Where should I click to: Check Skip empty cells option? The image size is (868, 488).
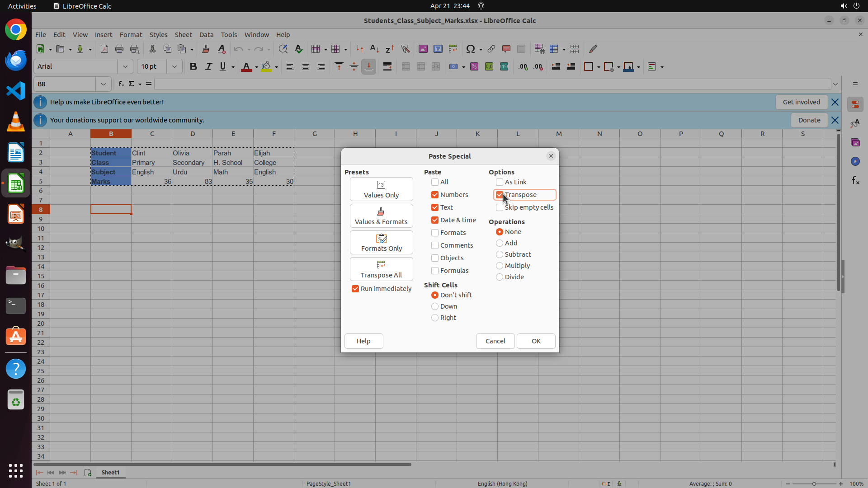[x=500, y=207]
